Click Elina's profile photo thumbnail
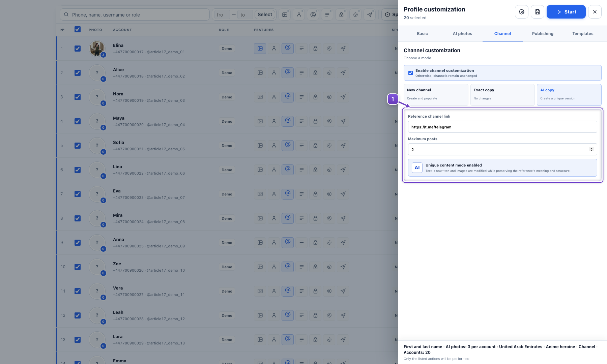This screenshot has width=607, height=364. point(97,49)
